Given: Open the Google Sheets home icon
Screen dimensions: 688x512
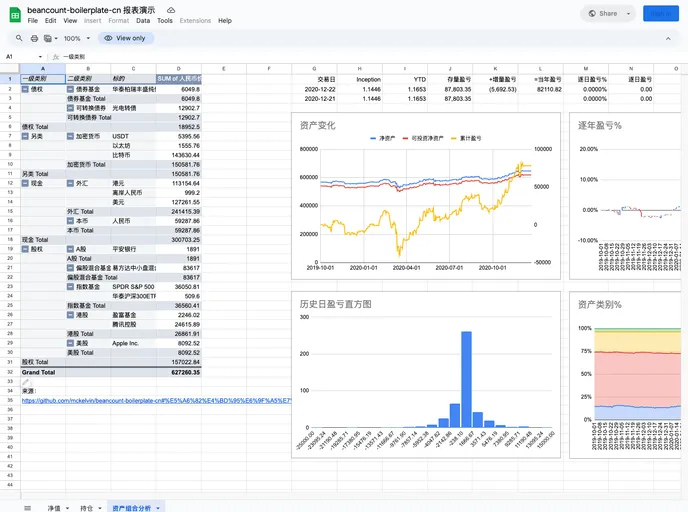Looking at the screenshot, I should [x=15, y=15].
